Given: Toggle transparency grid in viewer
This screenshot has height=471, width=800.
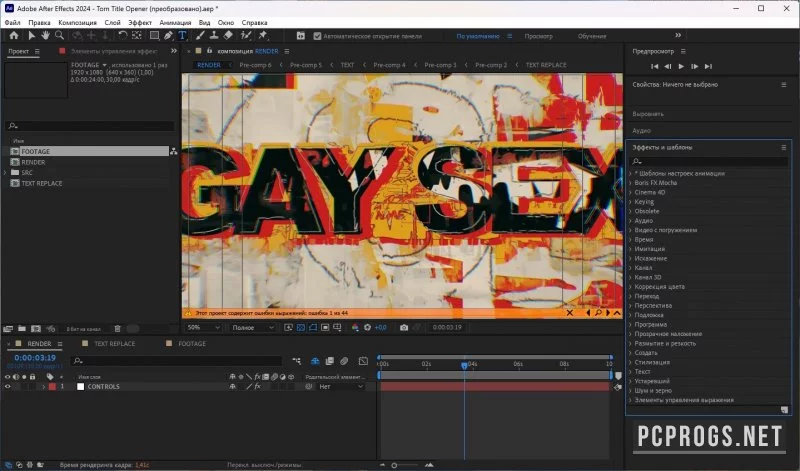Looking at the screenshot, I should point(301,328).
